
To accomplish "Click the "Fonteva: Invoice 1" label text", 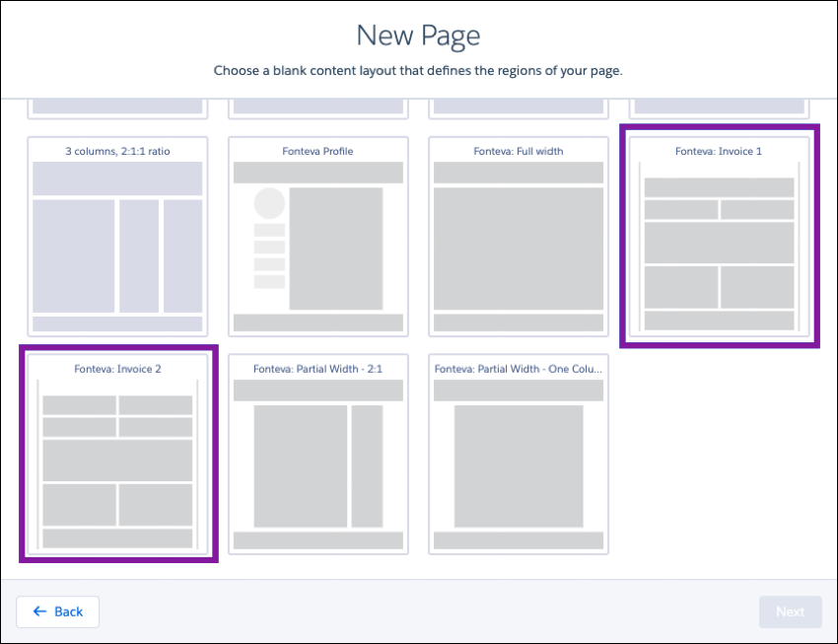I will [x=719, y=151].
